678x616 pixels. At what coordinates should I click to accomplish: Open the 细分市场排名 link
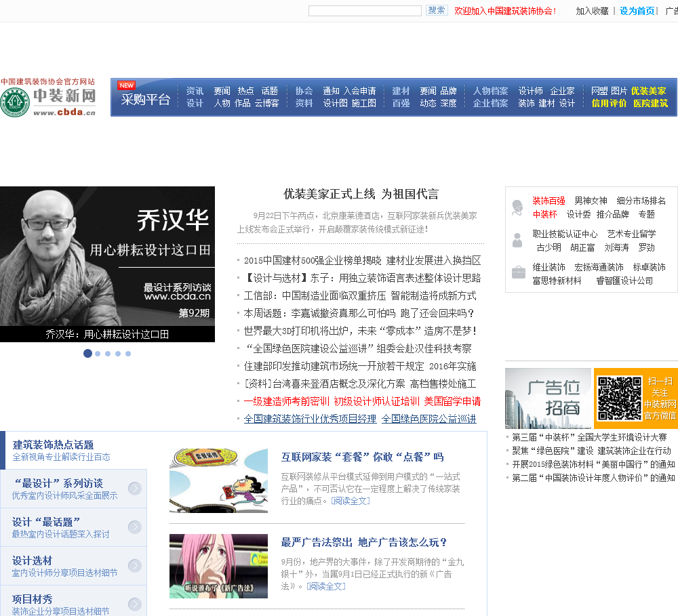(x=641, y=201)
